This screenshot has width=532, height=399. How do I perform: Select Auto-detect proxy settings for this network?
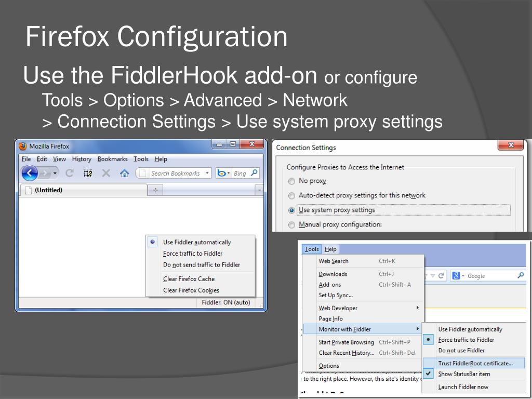click(291, 196)
